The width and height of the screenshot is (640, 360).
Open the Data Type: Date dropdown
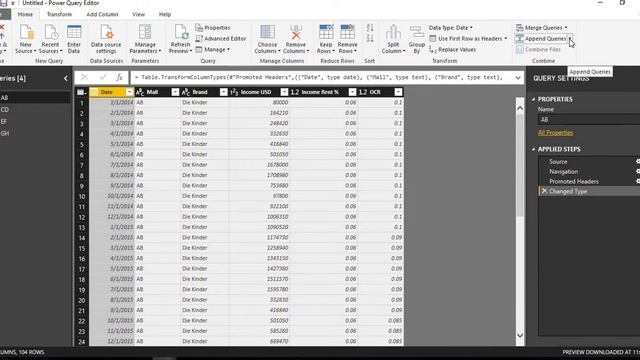point(451,28)
